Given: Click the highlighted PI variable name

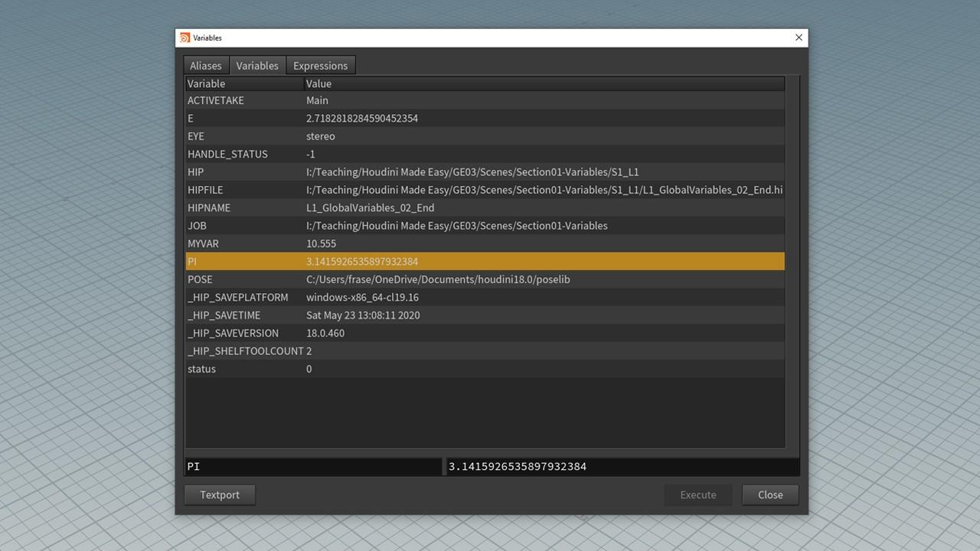Looking at the screenshot, I should pos(192,262).
